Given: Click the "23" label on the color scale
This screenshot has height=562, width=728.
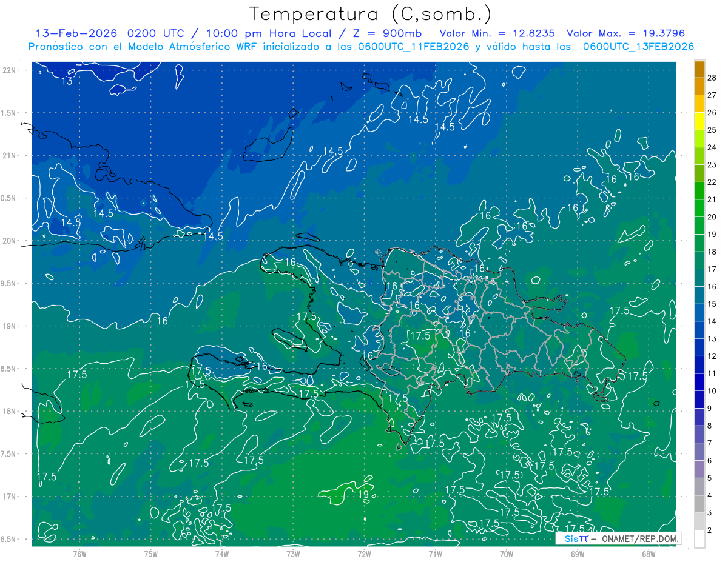Looking at the screenshot, I should [712, 165].
